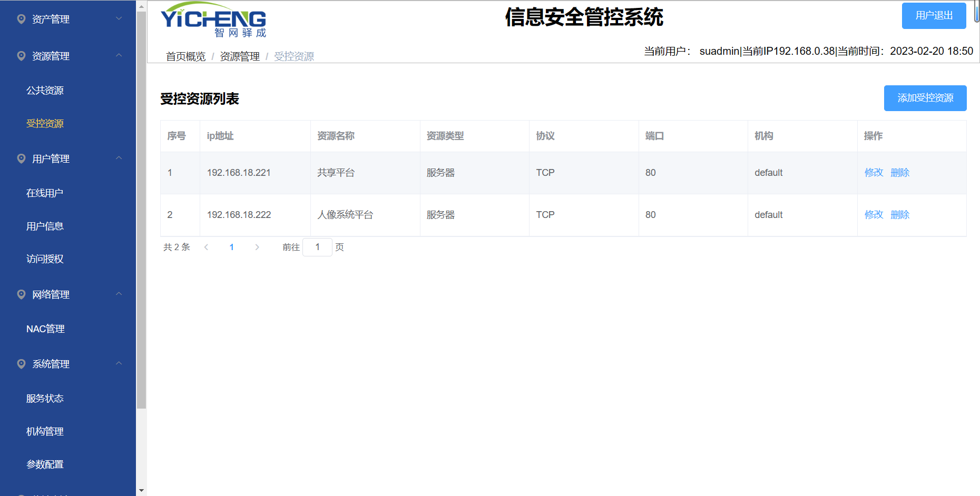This screenshot has height=496, width=980.
Task: Click the pin icon next to 资源管理
Action: point(21,56)
